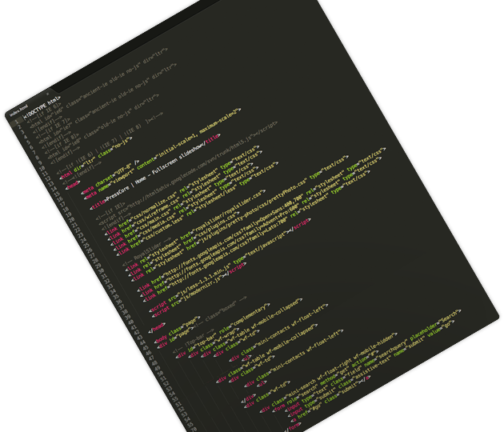The width and height of the screenshot is (504, 432).
Task: Click the css/wireframe.css link line
Action: [186, 196]
